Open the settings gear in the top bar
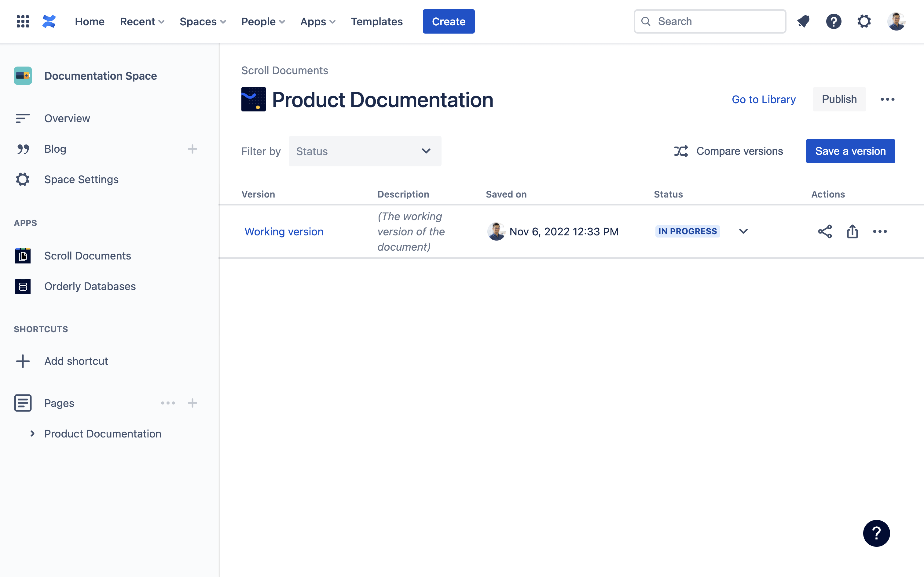Viewport: 924px width, 577px height. [x=864, y=21]
